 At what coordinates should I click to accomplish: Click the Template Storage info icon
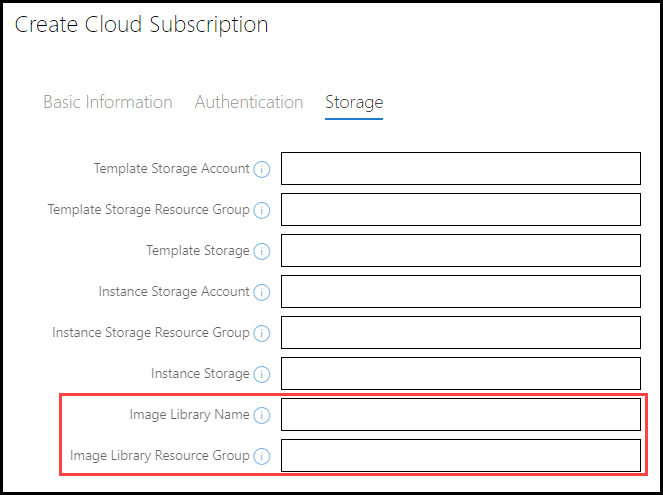(x=262, y=251)
